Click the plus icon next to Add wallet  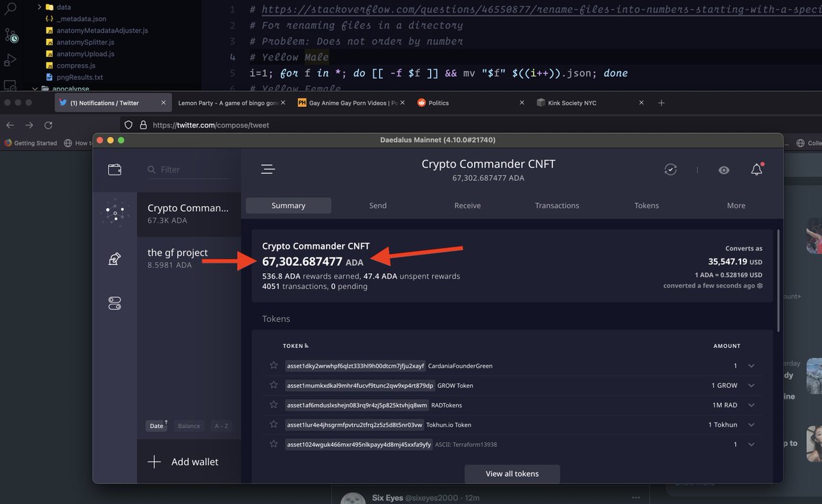(154, 462)
